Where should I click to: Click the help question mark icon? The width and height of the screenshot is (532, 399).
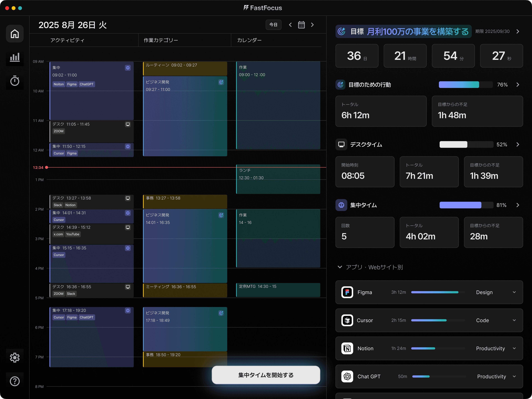15,381
